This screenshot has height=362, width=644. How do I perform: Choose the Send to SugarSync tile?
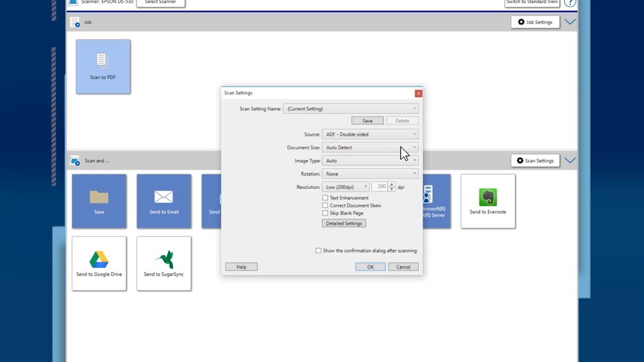[x=164, y=263]
